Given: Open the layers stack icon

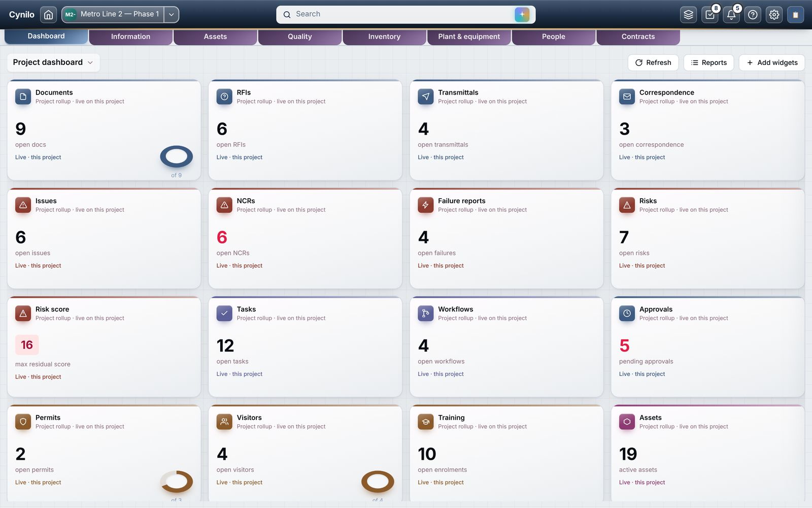Looking at the screenshot, I should [688, 15].
